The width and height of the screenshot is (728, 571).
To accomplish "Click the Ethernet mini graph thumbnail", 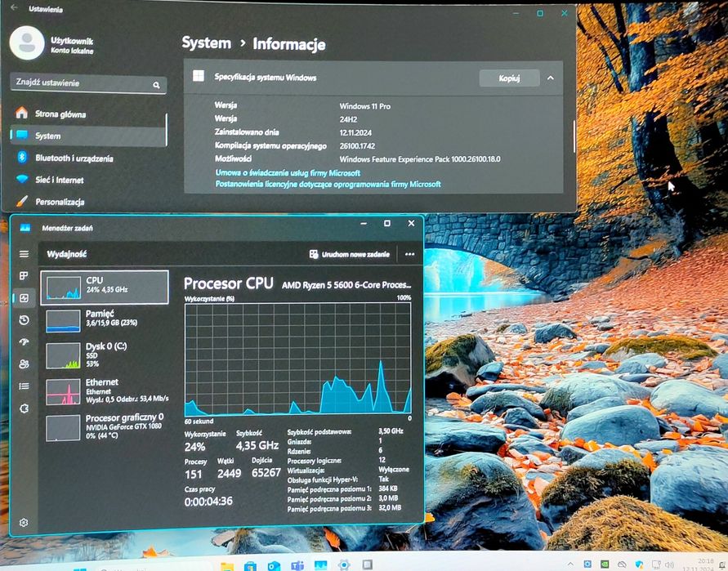I will coord(63,391).
